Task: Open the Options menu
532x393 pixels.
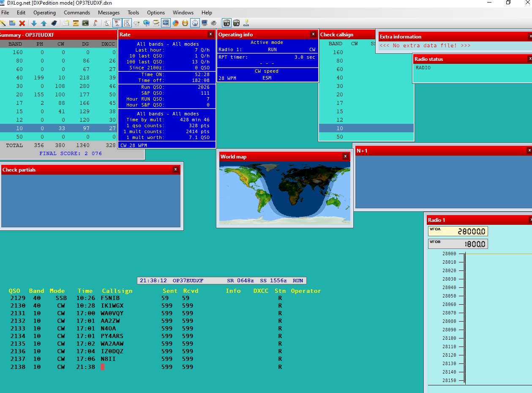Action: click(x=156, y=13)
